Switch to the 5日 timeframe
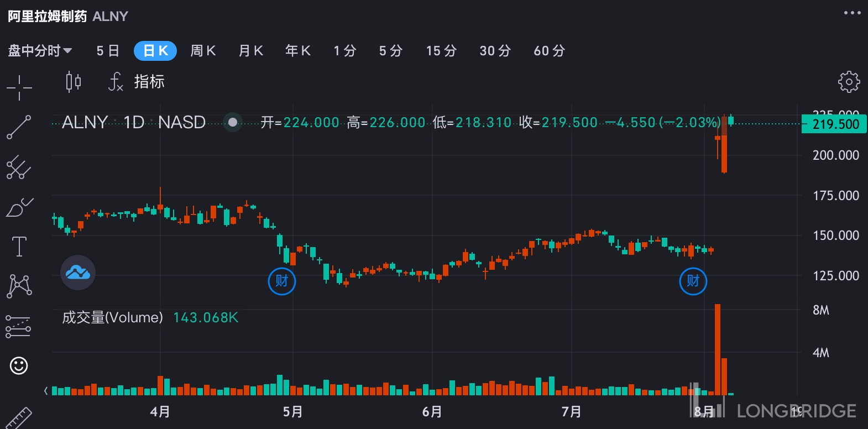Image resolution: width=868 pixels, height=429 pixels. click(x=108, y=51)
